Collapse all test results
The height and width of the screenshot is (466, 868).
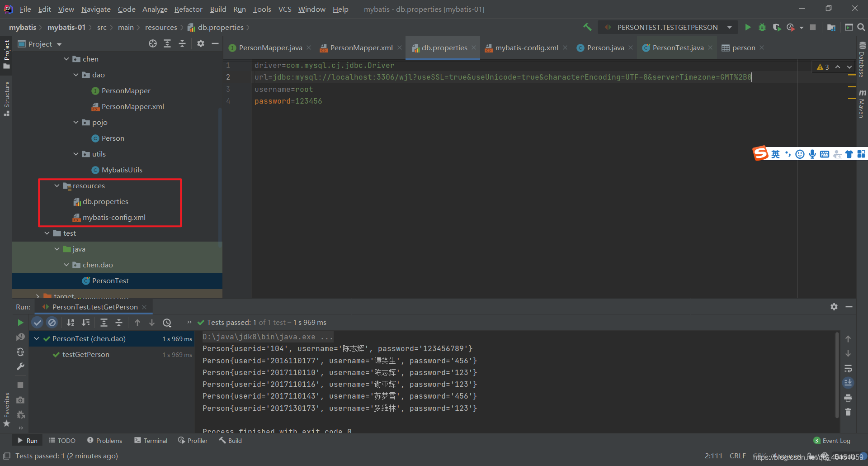click(x=119, y=323)
